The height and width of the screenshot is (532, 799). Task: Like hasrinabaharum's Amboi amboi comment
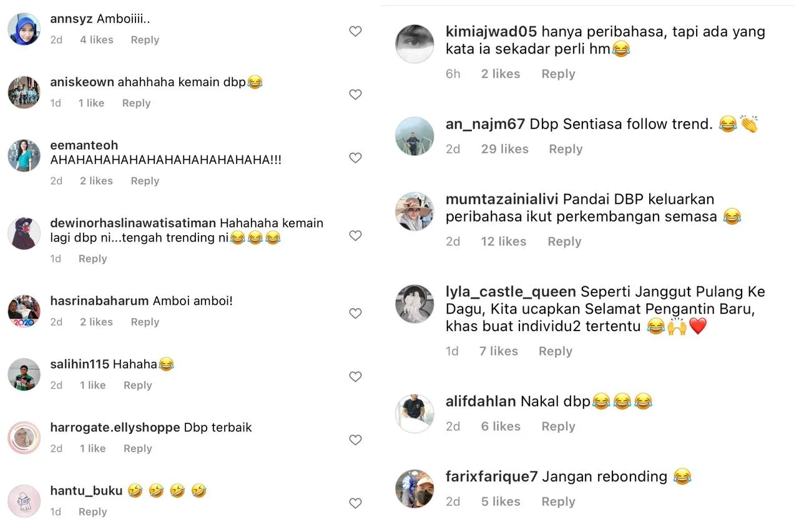355,314
